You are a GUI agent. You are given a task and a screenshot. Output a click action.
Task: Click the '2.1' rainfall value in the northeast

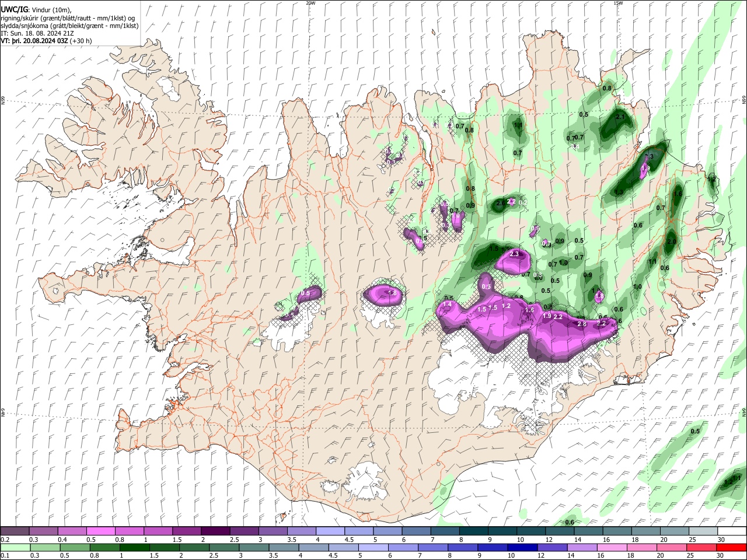click(620, 117)
